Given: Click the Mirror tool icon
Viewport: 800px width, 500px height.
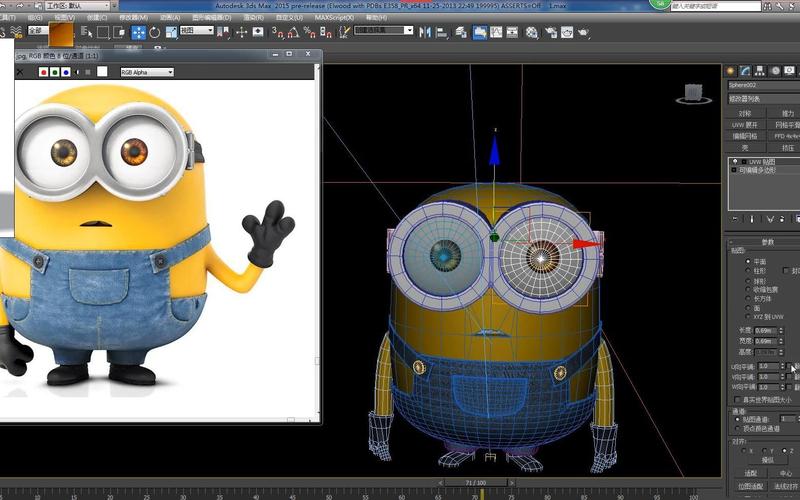Looking at the screenshot, I should (x=425, y=33).
